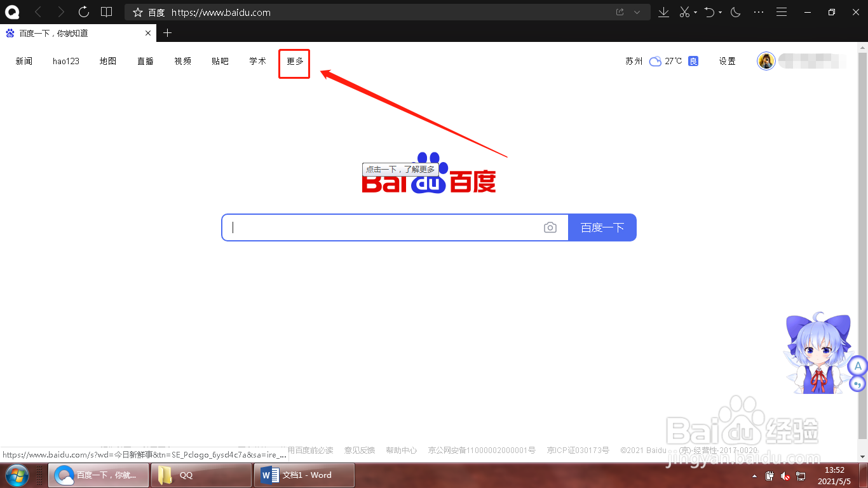
Task: Click the 百度一下 search button
Action: coord(602,227)
